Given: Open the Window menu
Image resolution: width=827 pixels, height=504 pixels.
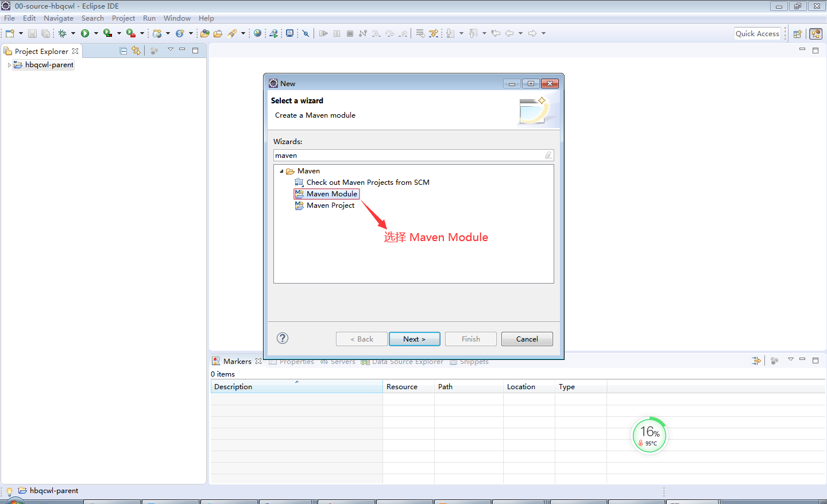Looking at the screenshot, I should click(x=177, y=18).
